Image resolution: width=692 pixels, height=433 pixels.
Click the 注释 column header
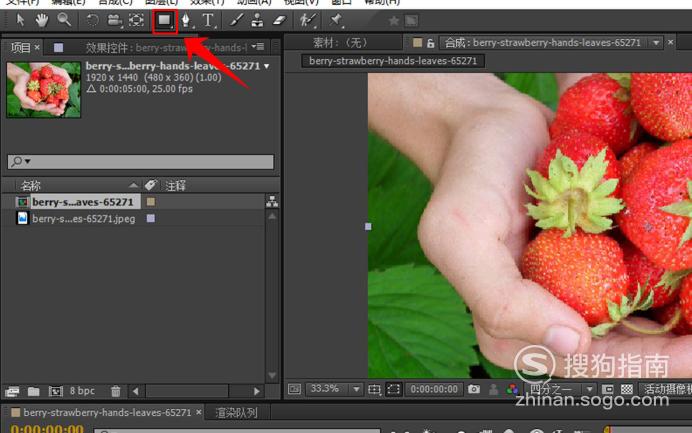pyautogui.click(x=176, y=185)
